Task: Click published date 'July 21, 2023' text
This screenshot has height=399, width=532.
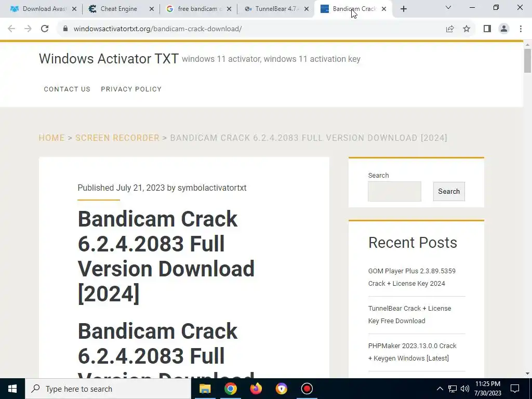Action: click(x=140, y=188)
